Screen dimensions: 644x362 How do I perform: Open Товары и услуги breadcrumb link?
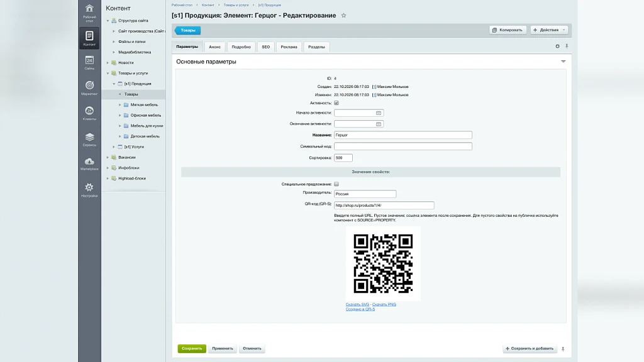236,5
